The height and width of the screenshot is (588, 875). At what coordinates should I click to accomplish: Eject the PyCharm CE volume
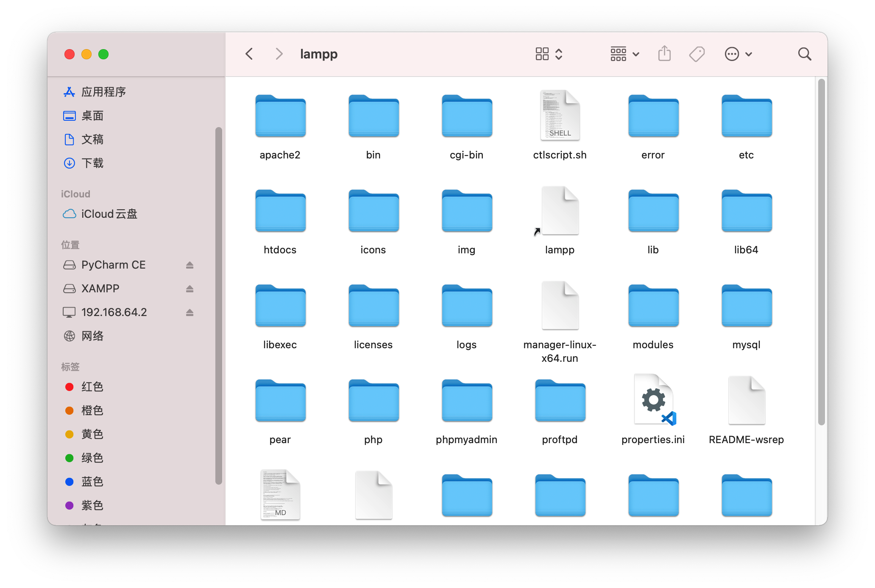189,265
